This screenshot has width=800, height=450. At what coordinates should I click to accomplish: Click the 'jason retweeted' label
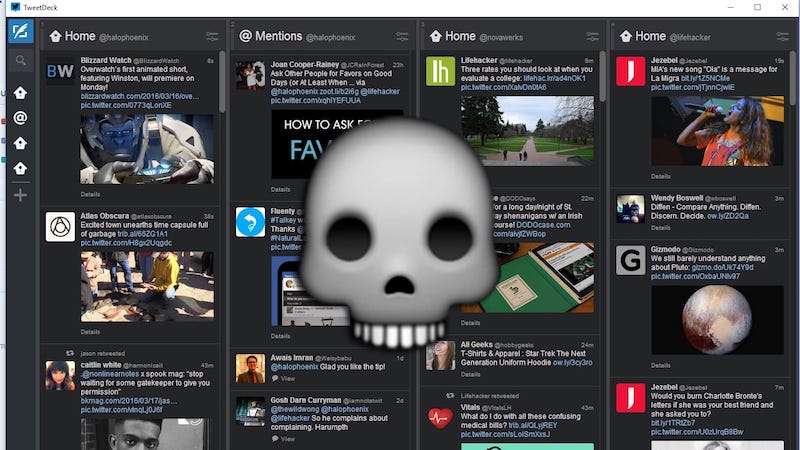coord(103,353)
